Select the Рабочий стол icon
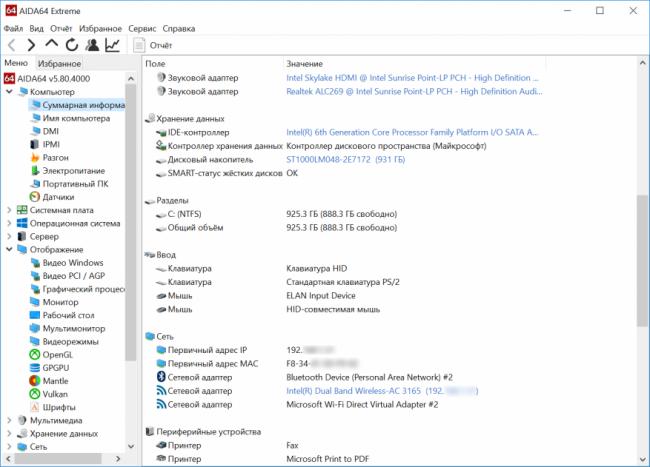 pyautogui.click(x=35, y=315)
